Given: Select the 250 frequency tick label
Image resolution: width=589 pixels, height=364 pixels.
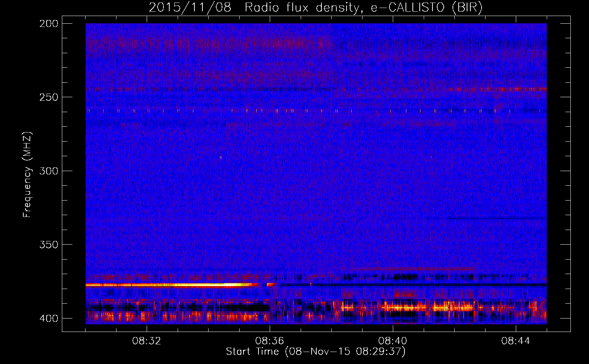Looking at the screenshot, I should tap(48, 97).
